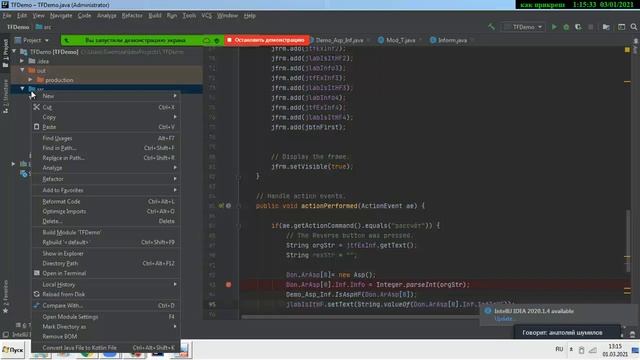Expand the production folder arrow
The width and height of the screenshot is (640, 360).
31,80
